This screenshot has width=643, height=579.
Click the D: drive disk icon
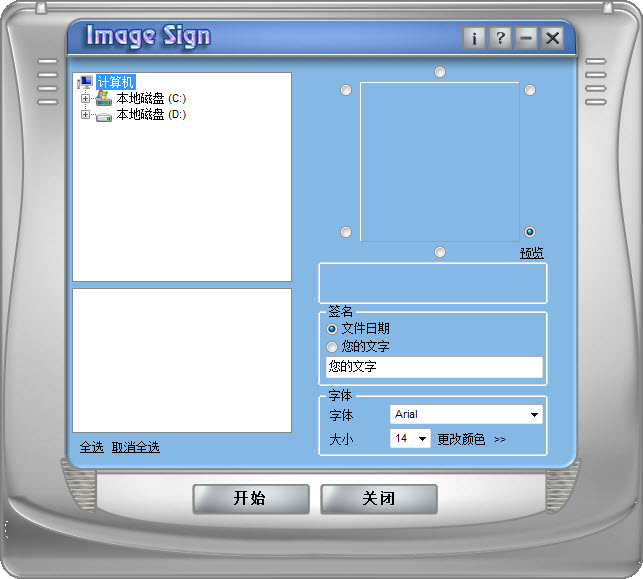[x=104, y=117]
